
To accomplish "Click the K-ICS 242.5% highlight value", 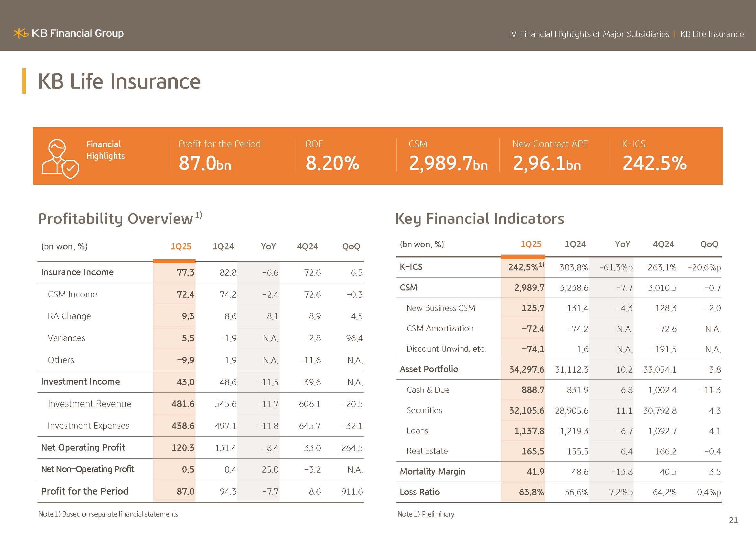I will click(x=654, y=163).
